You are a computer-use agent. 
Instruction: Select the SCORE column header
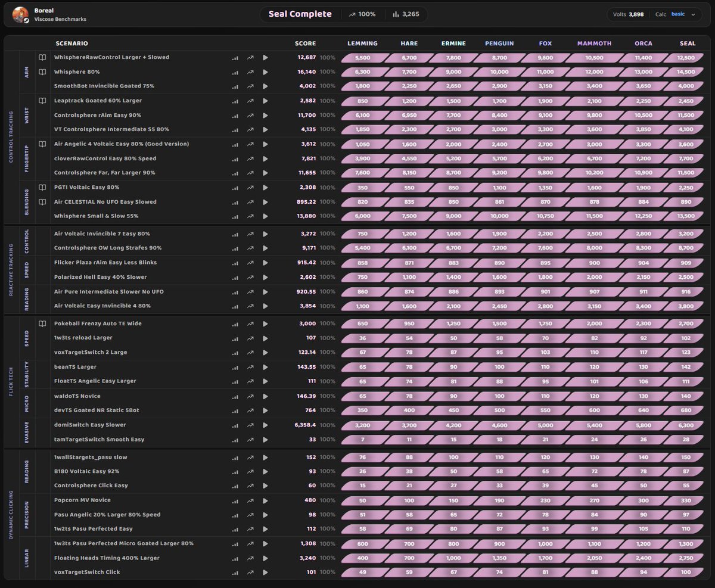click(306, 43)
